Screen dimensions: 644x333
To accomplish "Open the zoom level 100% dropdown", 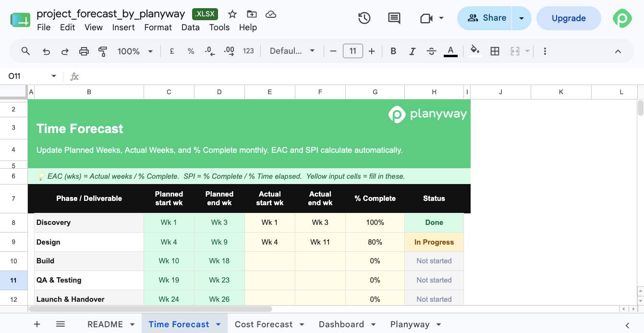I will [135, 51].
